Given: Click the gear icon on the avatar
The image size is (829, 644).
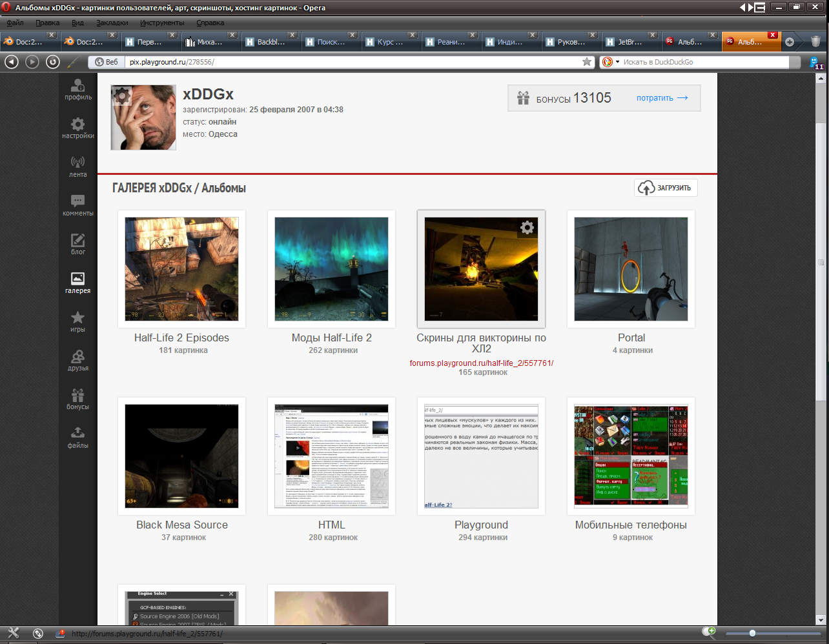Looking at the screenshot, I should coord(122,96).
